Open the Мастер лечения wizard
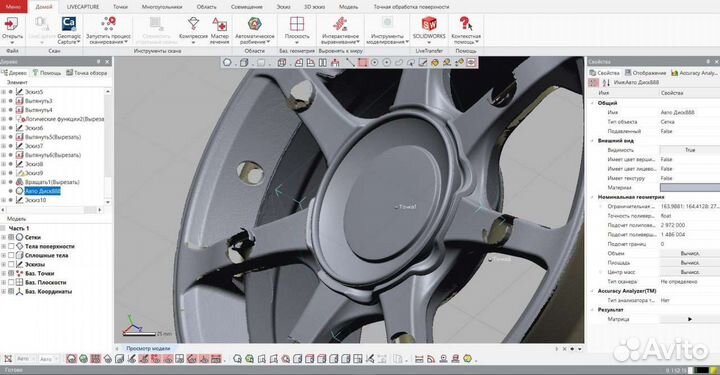The height and width of the screenshot is (375, 720). (x=219, y=30)
